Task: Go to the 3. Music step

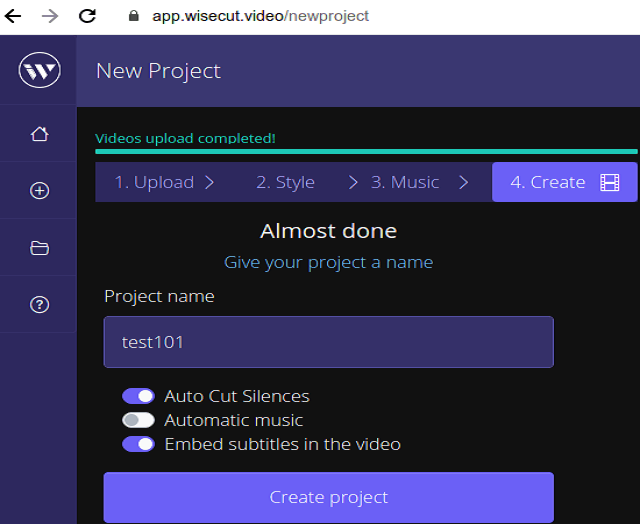Action: [405, 182]
